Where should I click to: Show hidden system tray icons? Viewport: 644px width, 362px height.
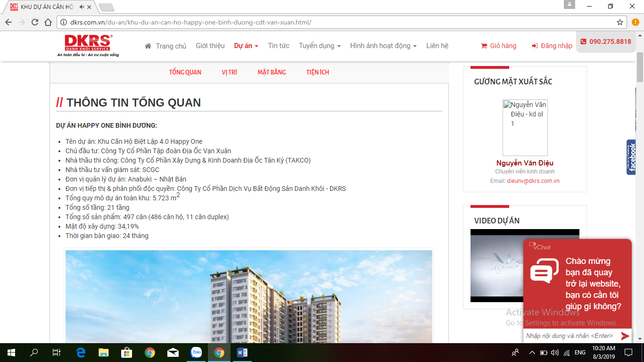click(532, 353)
